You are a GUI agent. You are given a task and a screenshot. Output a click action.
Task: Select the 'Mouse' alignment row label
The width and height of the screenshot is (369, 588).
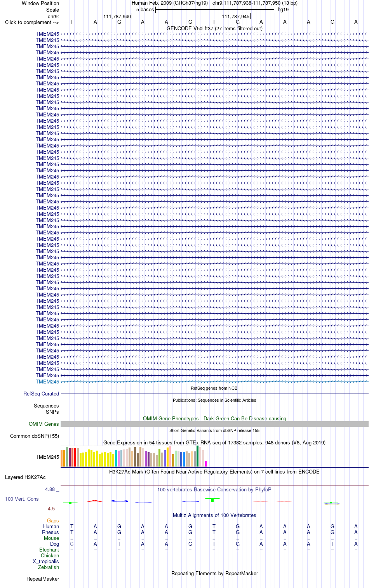point(51,538)
